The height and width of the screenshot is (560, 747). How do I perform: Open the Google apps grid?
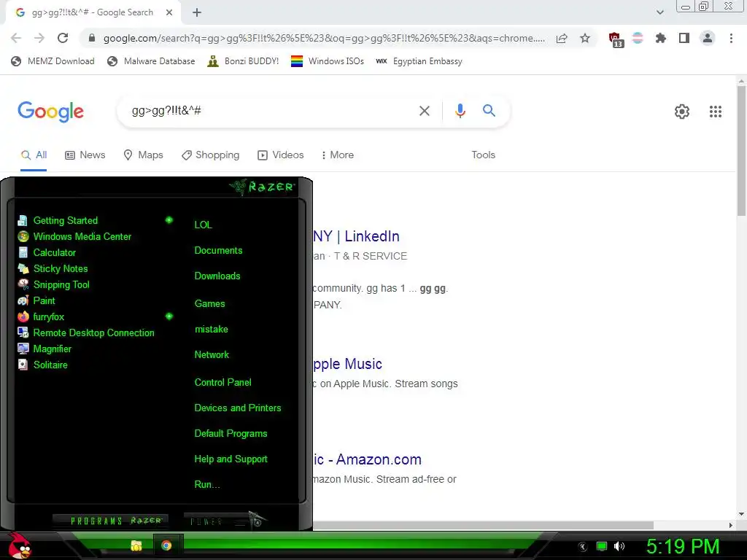716,112
